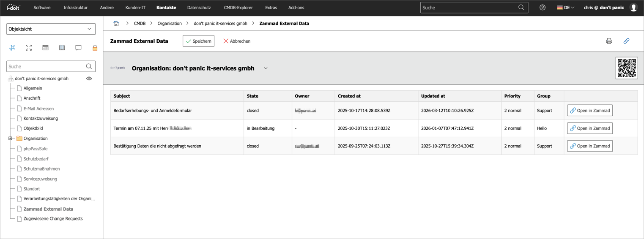Toggle the eye icon beside don't panic it-services
644x239 pixels.
coord(89,79)
